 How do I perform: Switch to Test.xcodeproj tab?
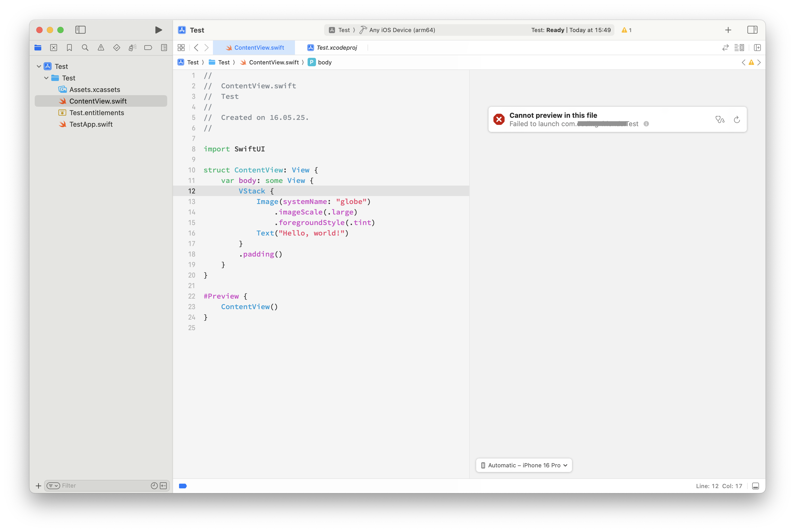coord(332,48)
